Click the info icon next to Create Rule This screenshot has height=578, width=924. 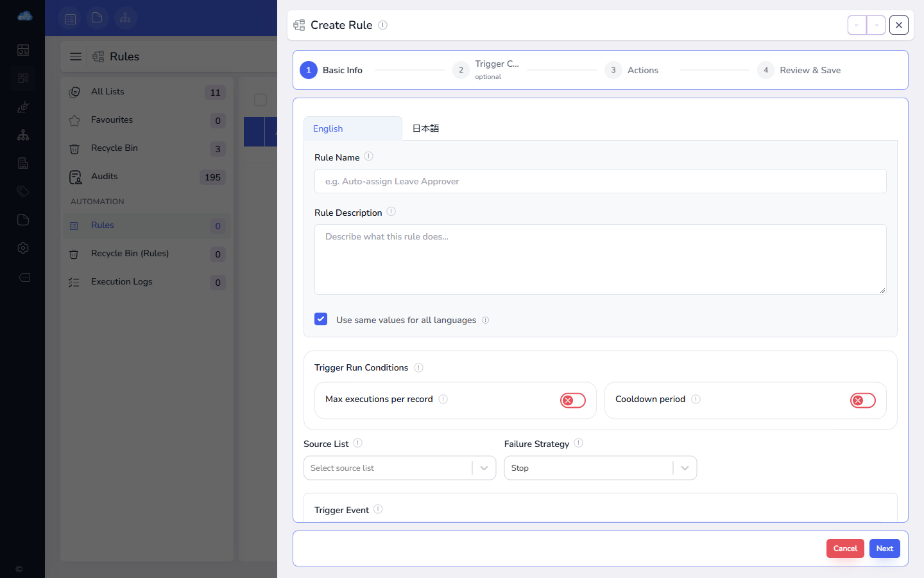click(383, 25)
